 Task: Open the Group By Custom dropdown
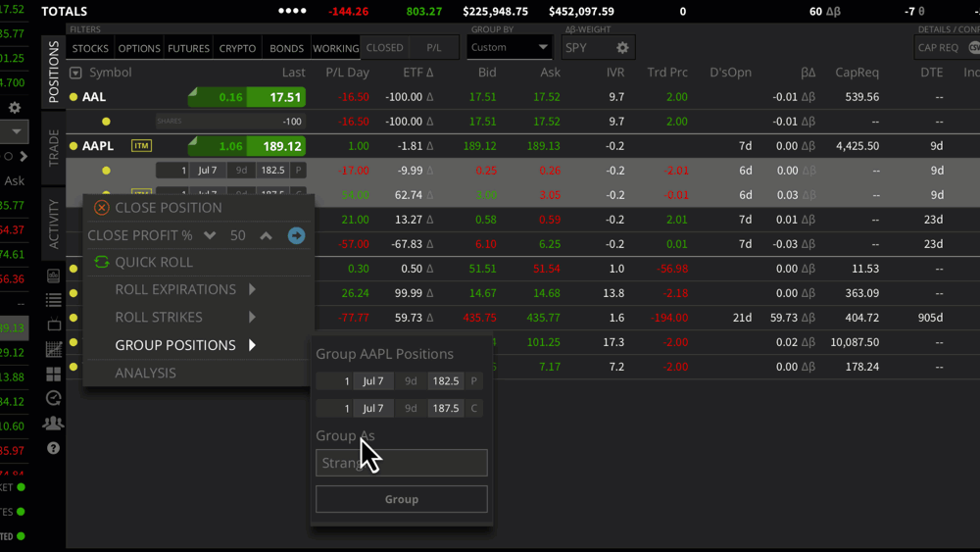coord(510,47)
